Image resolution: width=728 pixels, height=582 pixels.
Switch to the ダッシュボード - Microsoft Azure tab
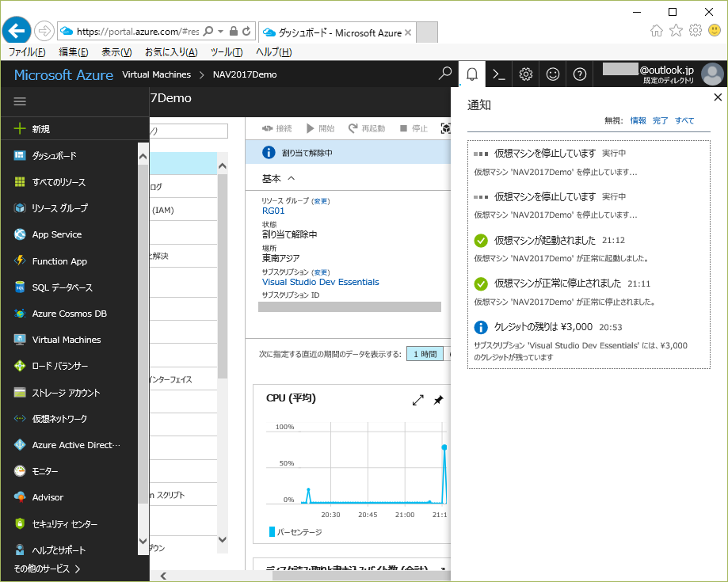point(337,32)
